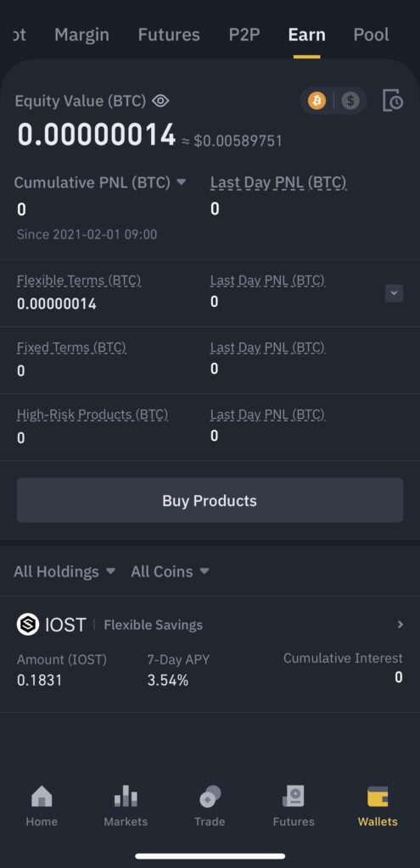The image size is (420, 868).
Task: Switch to the Pool tab
Action: tap(372, 35)
